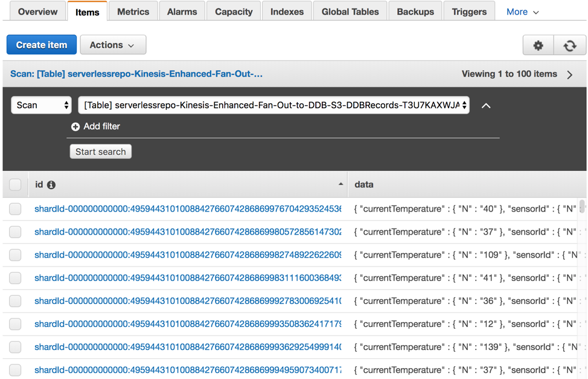Switch to the Backups tab
This screenshot has height=379, width=588.
pyautogui.click(x=415, y=11)
